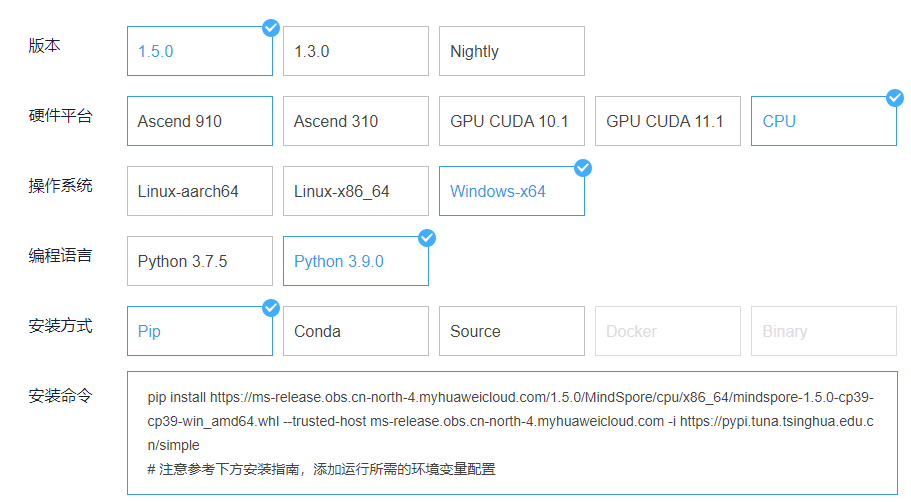Select GPU CUDA 10.1 platform
This screenshot has height=502, width=911.
pos(511,121)
